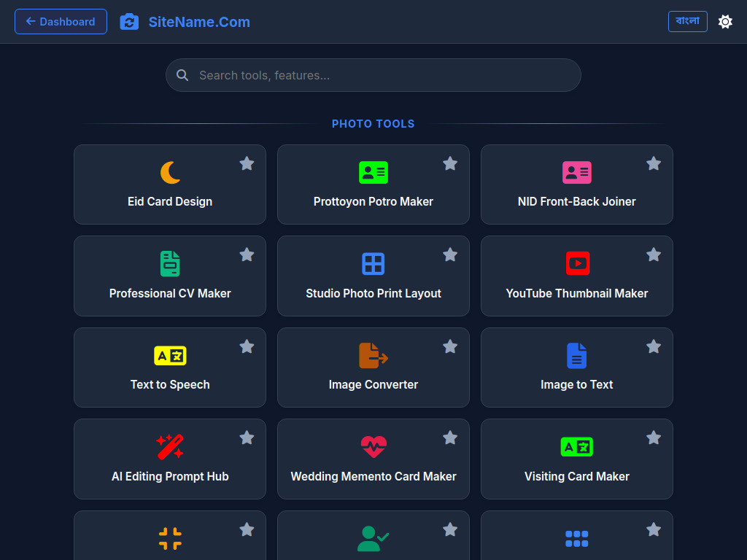Open the blue Image to Text file icon
This screenshot has height=560, width=747.
[577, 356]
